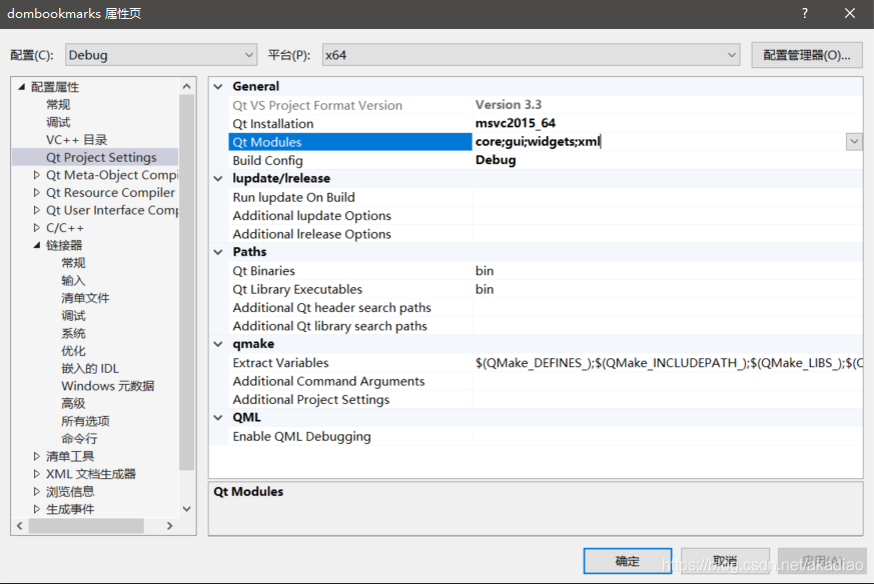
Task: Collapse the qmake section
Action: (x=218, y=344)
